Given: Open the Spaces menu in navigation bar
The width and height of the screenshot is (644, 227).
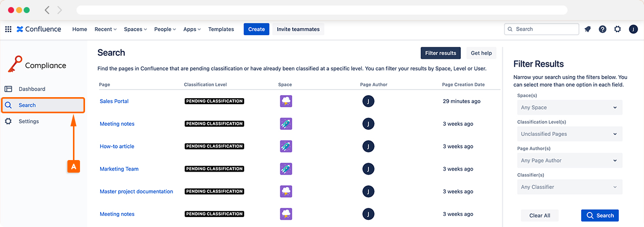Looking at the screenshot, I should [135, 29].
